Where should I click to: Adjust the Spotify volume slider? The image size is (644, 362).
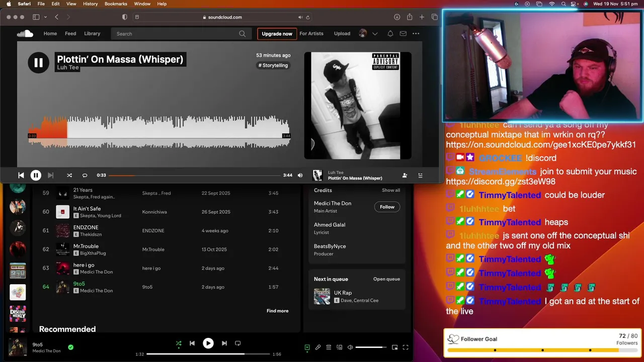click(371, 347)
